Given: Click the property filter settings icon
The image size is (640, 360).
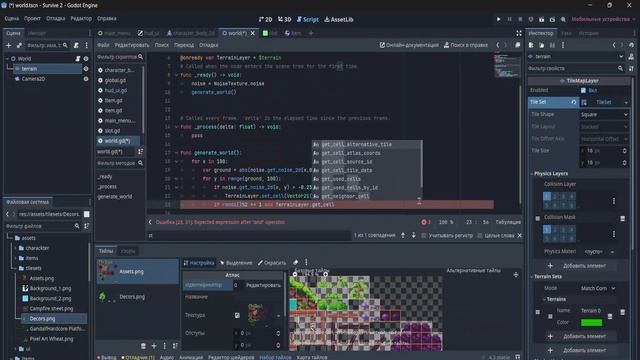Looking at the screenshot, I should click(631, 69).
